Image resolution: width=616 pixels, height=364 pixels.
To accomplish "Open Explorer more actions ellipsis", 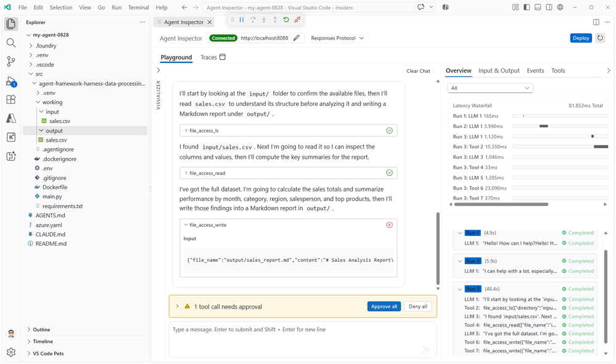I will pyautogui.click(x=142, y=22).
